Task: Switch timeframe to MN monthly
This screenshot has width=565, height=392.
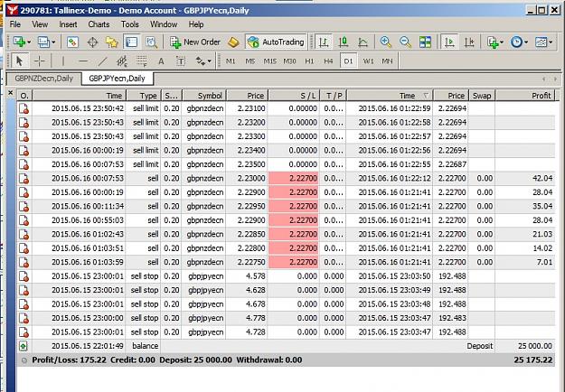Action: [387, 61]
